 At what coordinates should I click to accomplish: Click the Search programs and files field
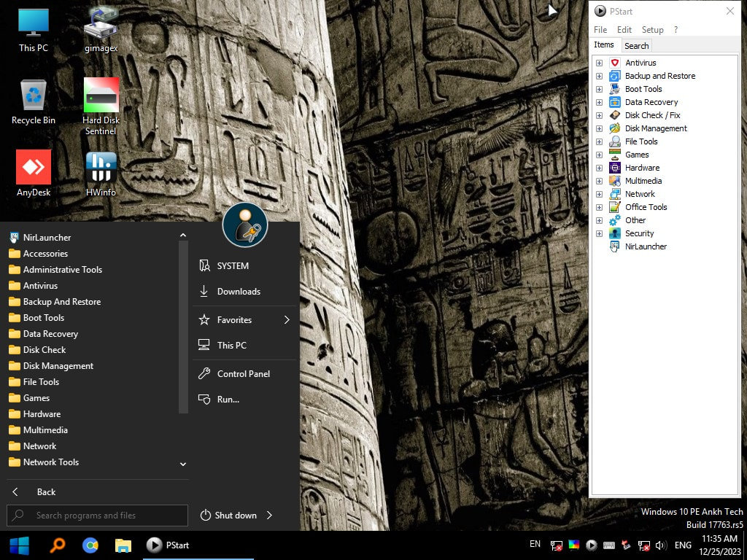pos(98,516)
